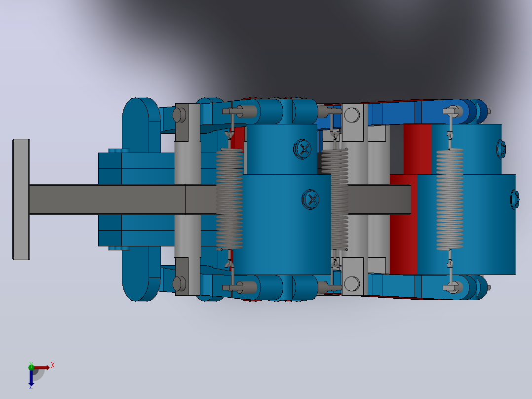Select the flat T-handle plate at the shaft's left end

pyautogui.click(x=21, y=199)
